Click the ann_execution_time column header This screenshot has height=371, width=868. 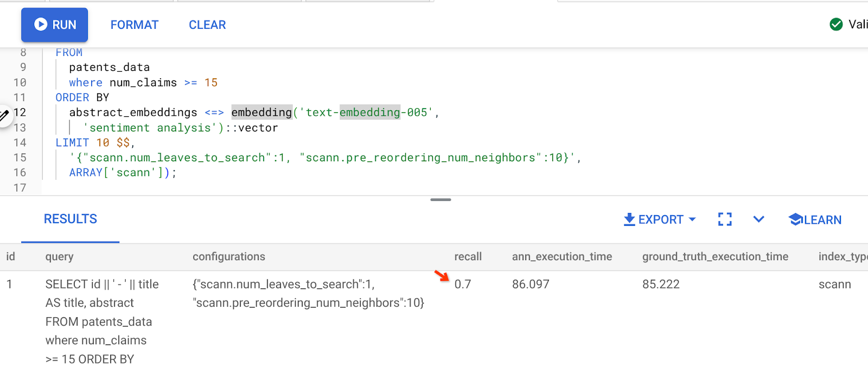[562, 257]
